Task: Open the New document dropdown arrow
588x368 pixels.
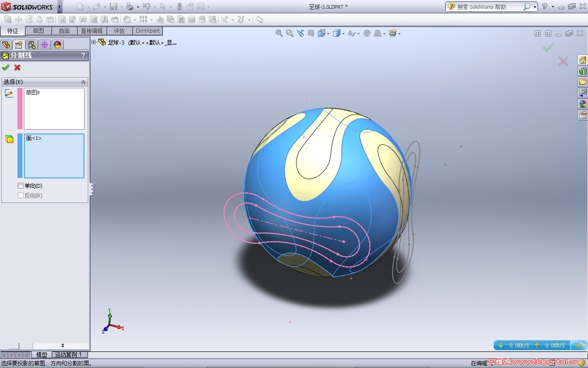Action: click(x=88, y=7)
